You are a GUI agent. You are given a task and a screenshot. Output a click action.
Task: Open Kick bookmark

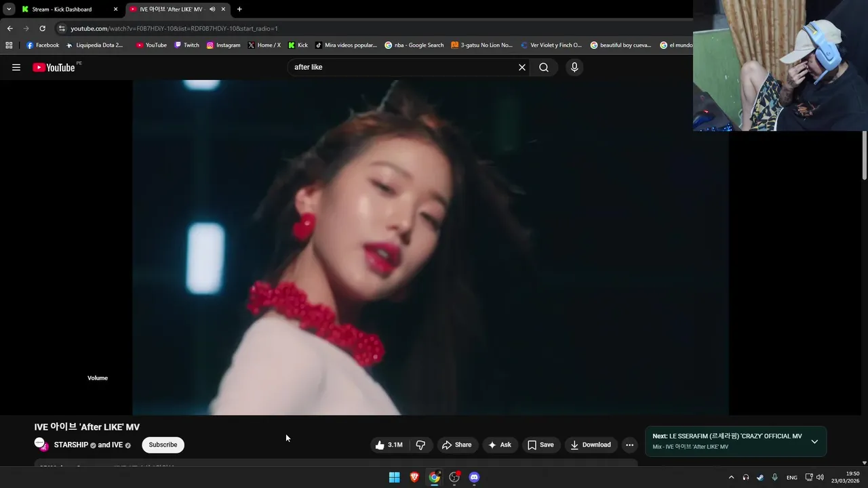click(x=298, y=45)
